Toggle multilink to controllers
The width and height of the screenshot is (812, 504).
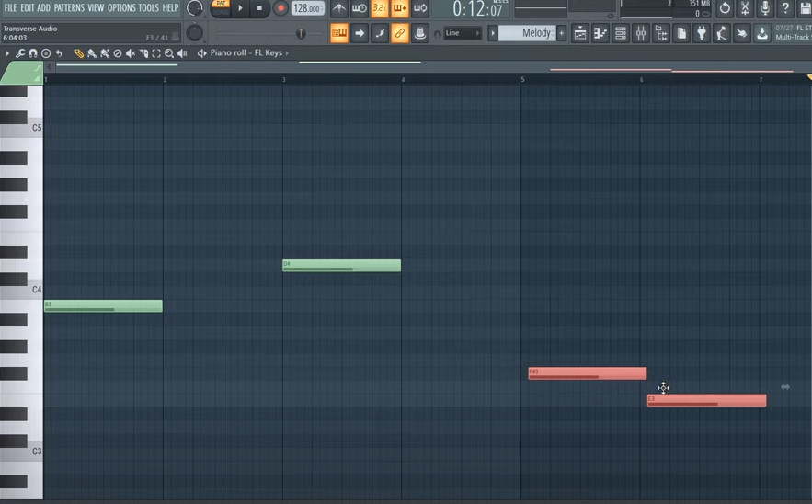[x=400, y=33]
